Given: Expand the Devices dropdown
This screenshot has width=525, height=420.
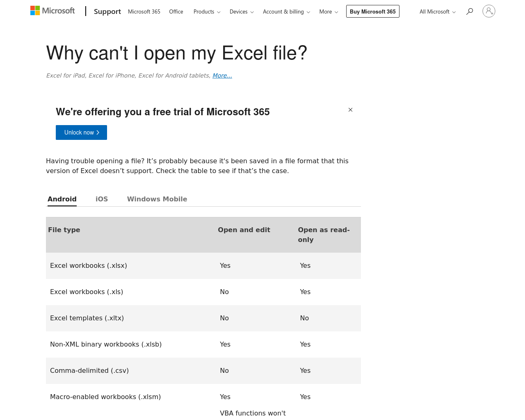Looking at the screenshot, I should click(x=242, y=11).
